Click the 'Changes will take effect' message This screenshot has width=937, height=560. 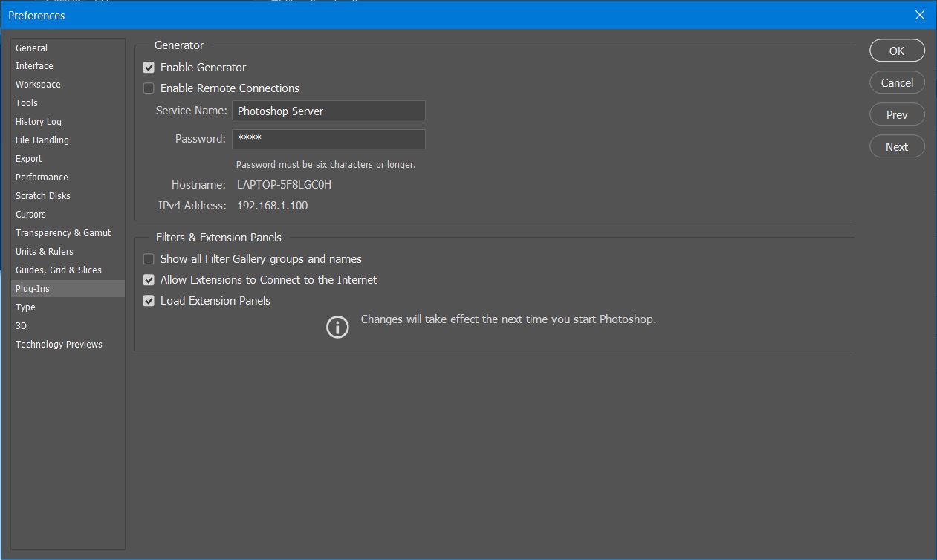(508, 319)
